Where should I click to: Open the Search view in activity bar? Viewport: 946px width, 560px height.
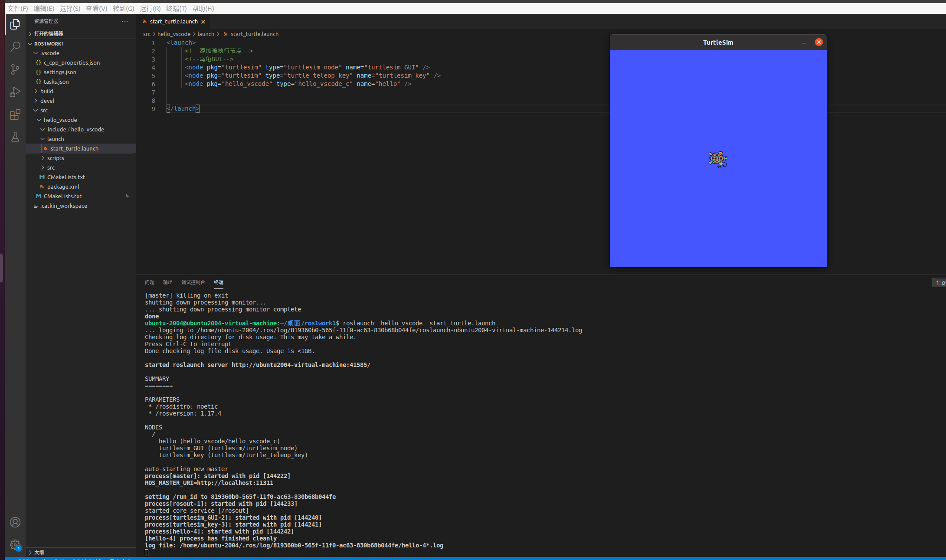point(15,47)
